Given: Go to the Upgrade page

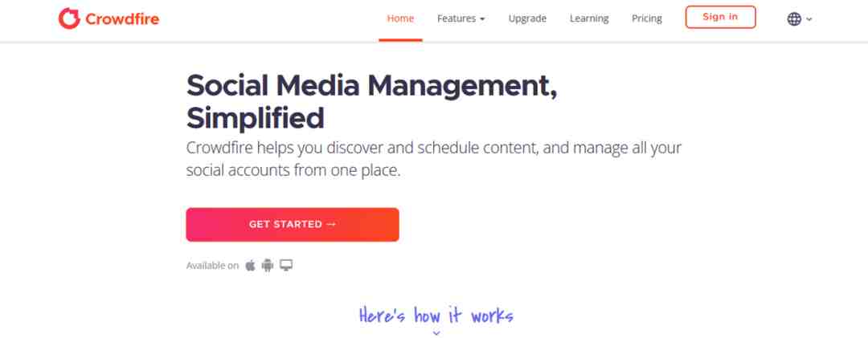Looking at the screenshot, I should click(527, 18).
